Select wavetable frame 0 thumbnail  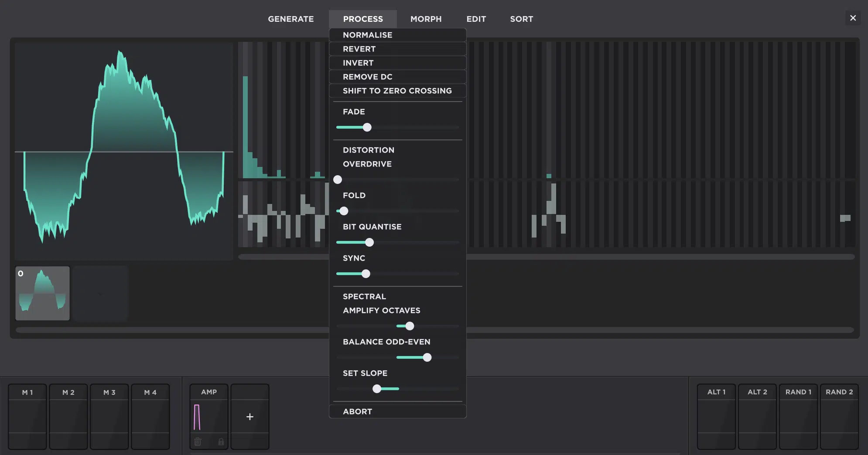coord(42,293)
